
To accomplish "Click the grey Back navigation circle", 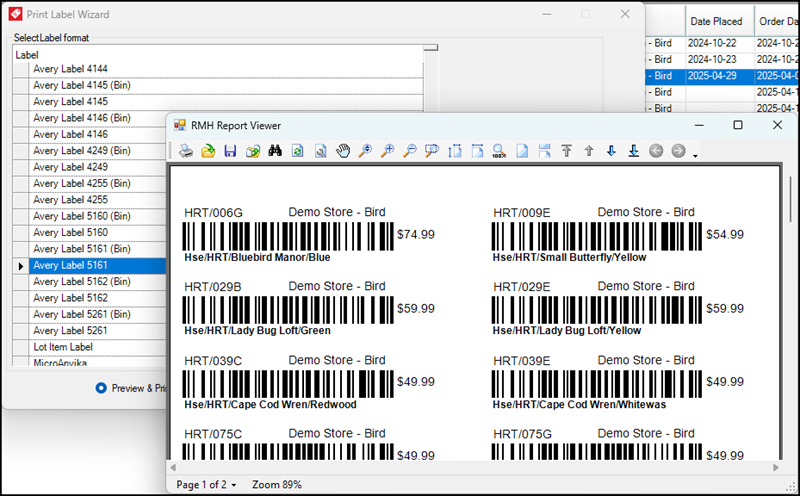I will (x=656, y=151).
